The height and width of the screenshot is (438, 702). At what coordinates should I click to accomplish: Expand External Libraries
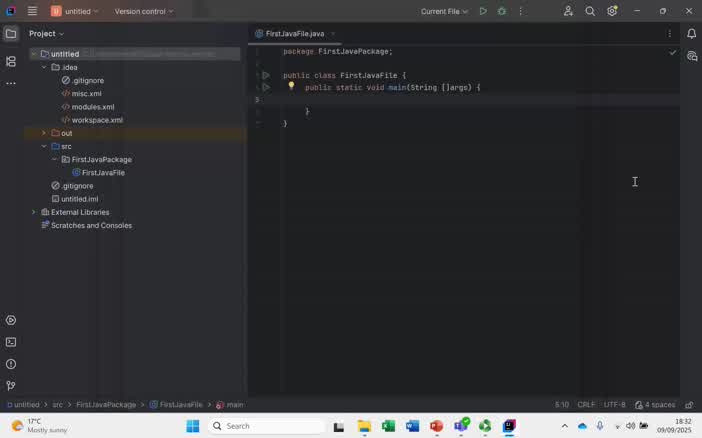pyautogui.click(x=34, y=212)
